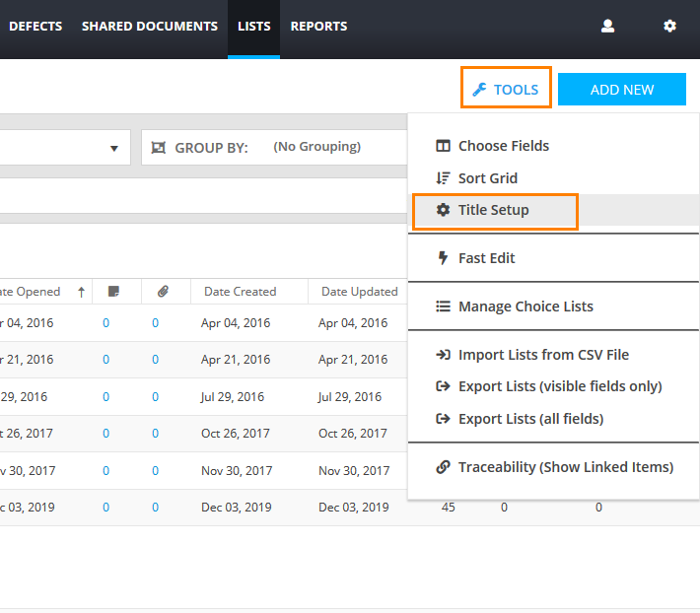Select Title Setup from the menu
700x613 pixels.
tap(493, 210)
